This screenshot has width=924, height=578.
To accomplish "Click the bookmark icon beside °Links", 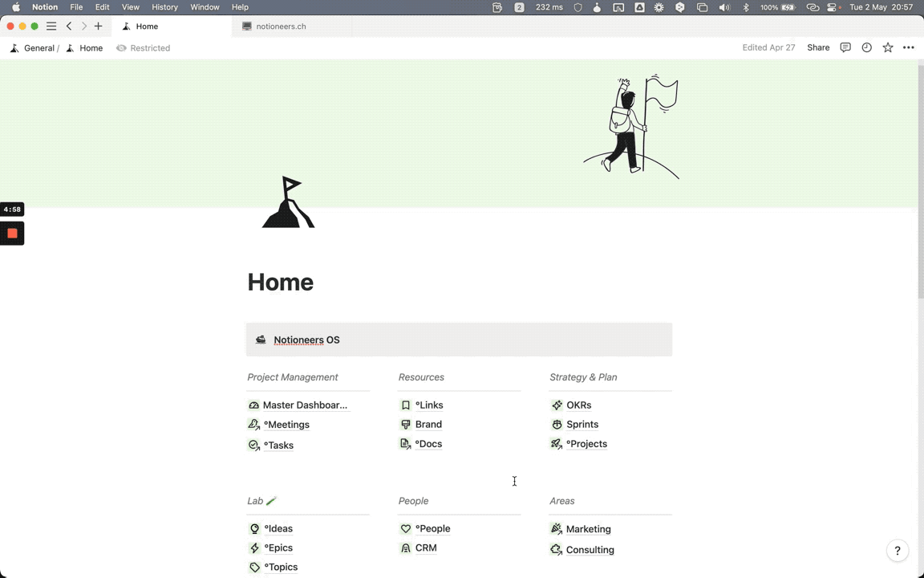I will click(x=405, y=405).
